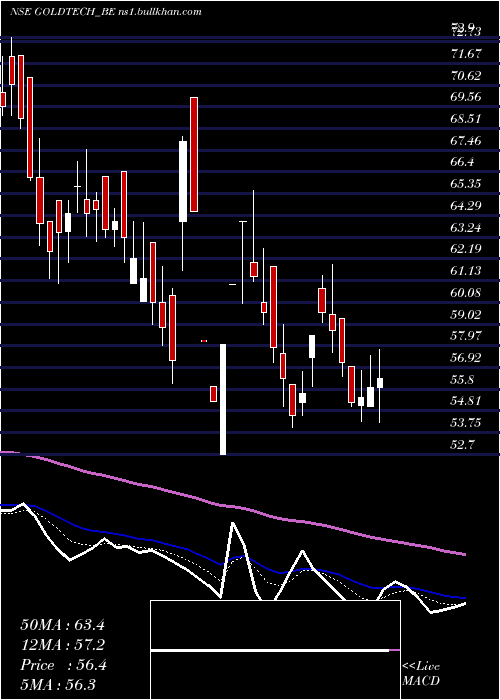Select the 56.92 axis value
500x700 pixels.
click(x=466, y=358)
